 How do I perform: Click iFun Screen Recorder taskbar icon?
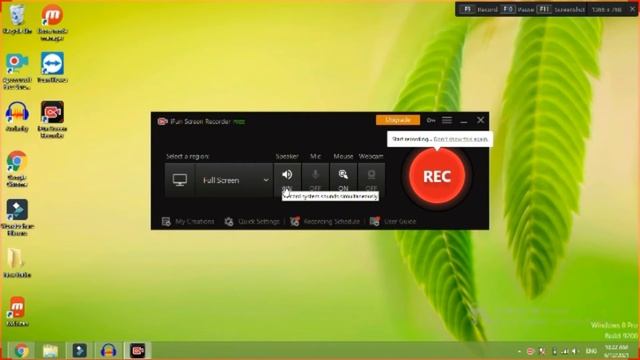(138, 351)
